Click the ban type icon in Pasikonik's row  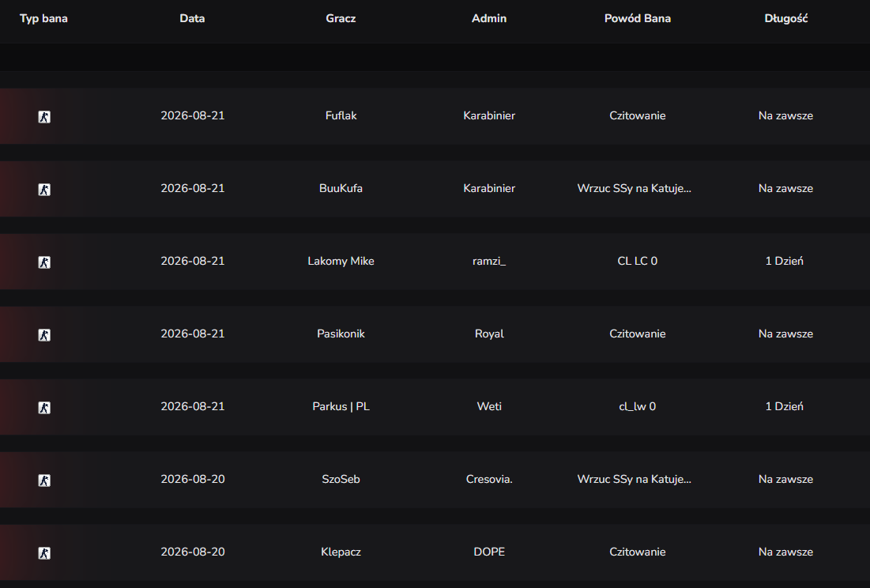click(44, 334)
